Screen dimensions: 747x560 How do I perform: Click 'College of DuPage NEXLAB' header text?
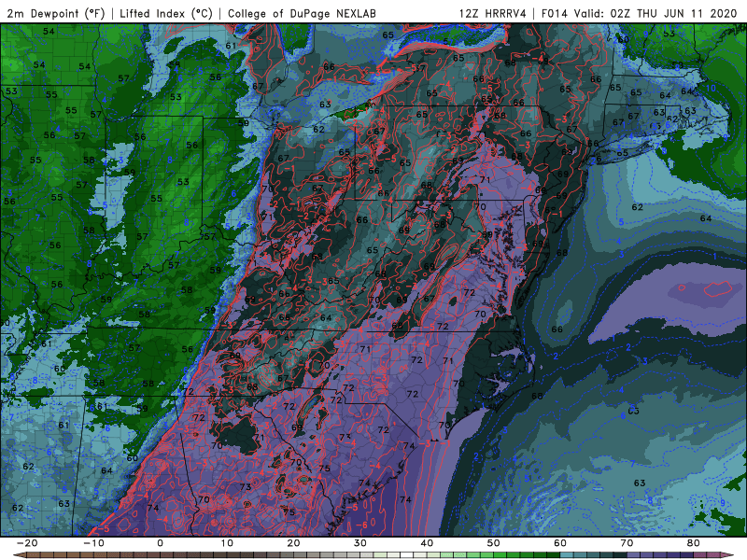click(x=302, y=13)
